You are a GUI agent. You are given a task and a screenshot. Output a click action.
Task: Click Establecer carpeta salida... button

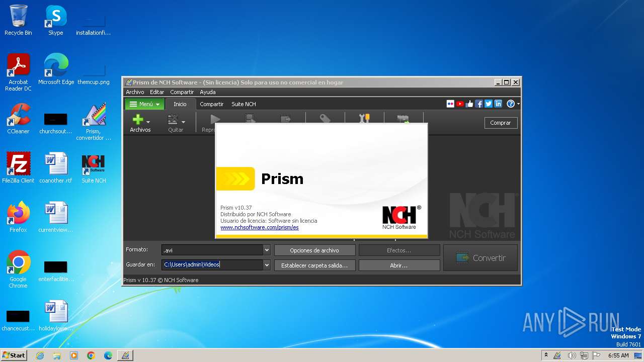pos(314,265)
